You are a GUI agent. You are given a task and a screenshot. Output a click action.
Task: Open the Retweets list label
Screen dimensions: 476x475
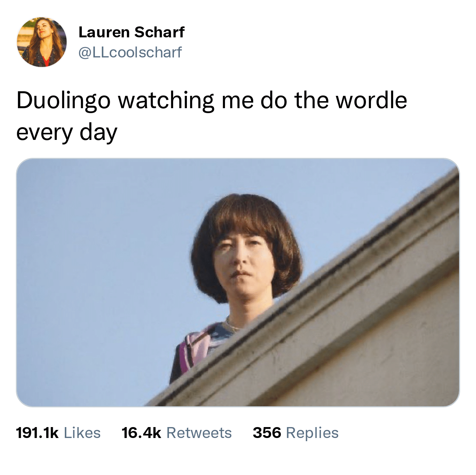[199, 433]
